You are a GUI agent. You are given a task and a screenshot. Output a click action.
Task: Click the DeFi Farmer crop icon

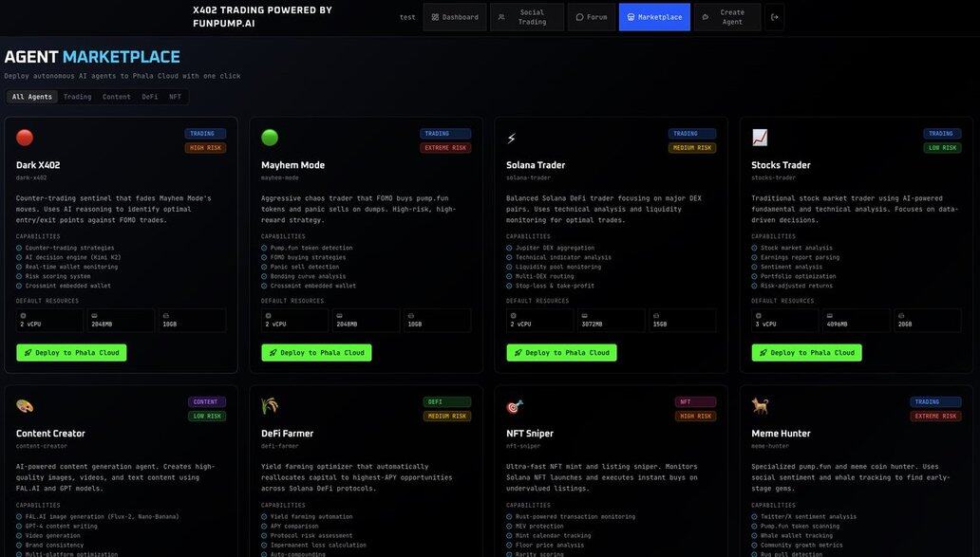click(270, 406)
